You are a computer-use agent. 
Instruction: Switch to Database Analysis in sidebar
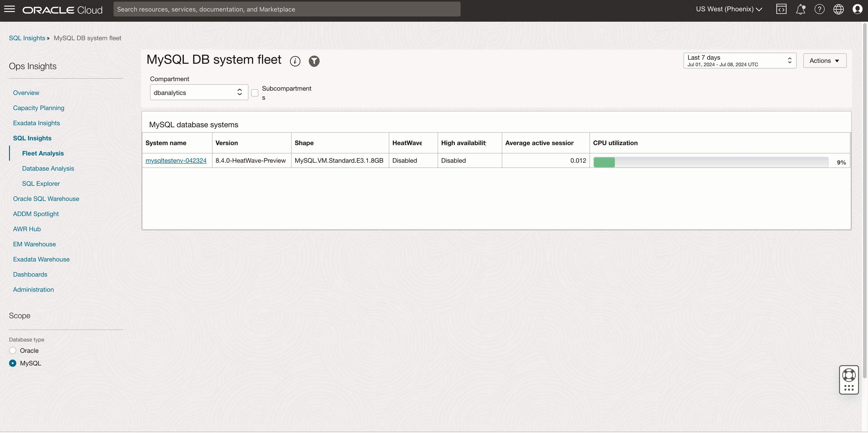click(48, 168)
